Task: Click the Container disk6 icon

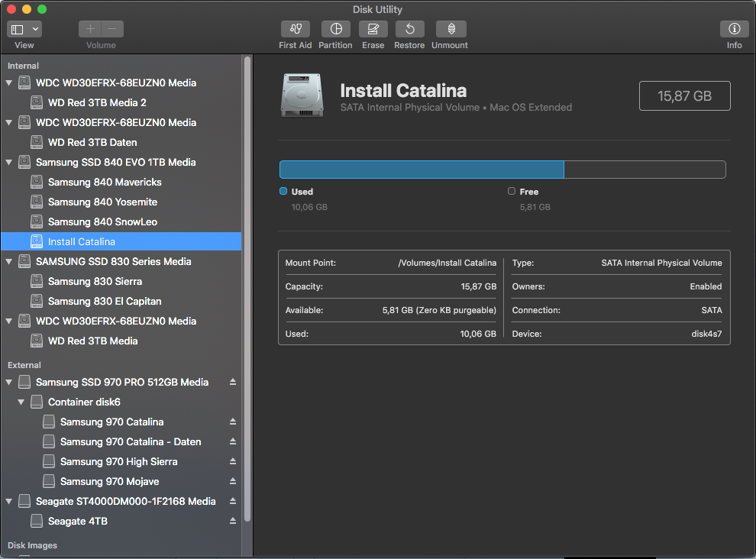Action: [x=37, y=402]
